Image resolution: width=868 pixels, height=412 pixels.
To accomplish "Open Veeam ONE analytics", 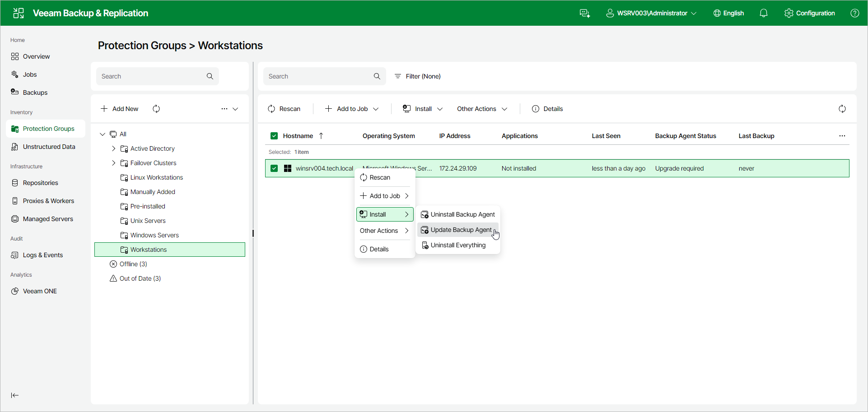I will 45,291.
